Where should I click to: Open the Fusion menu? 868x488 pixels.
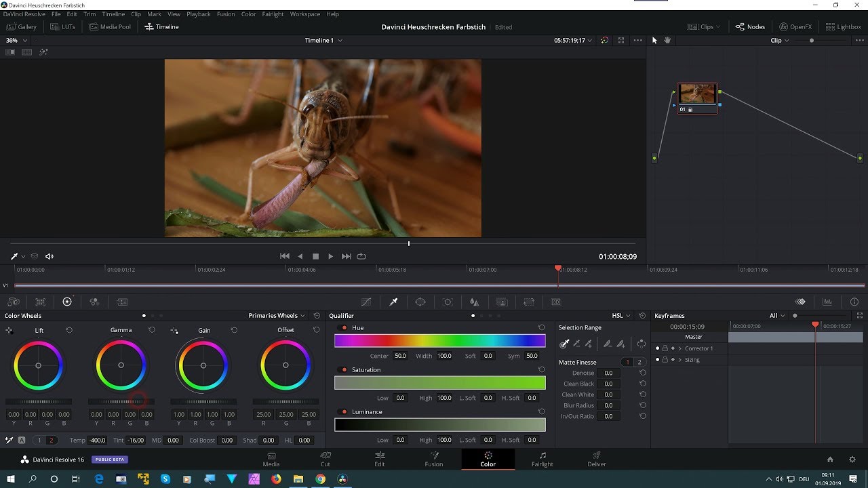click(x=226, y=14)
